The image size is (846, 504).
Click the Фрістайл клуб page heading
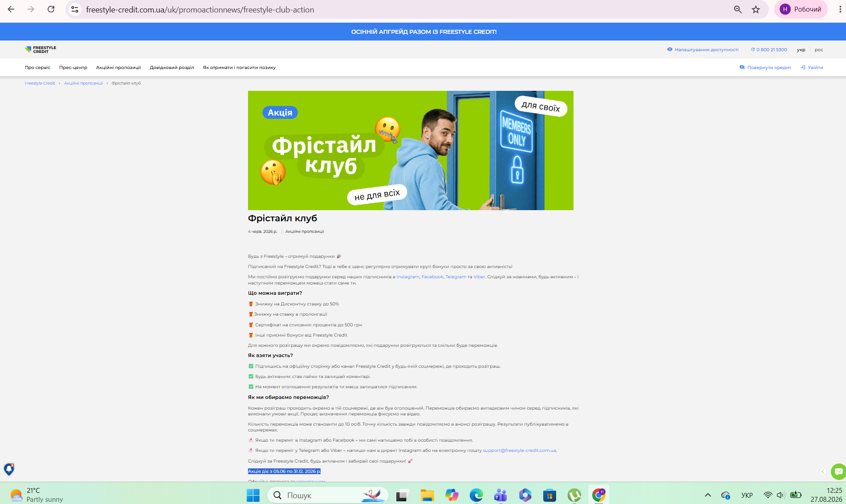click(282, 218)
